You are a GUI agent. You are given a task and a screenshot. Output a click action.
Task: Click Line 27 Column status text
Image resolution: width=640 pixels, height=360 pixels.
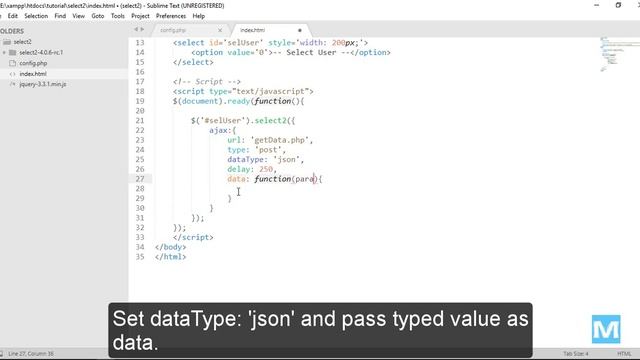[31, 353]
